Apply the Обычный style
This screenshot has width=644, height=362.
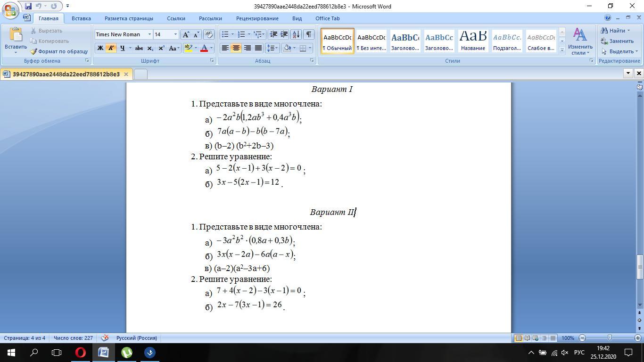[338, 41]
